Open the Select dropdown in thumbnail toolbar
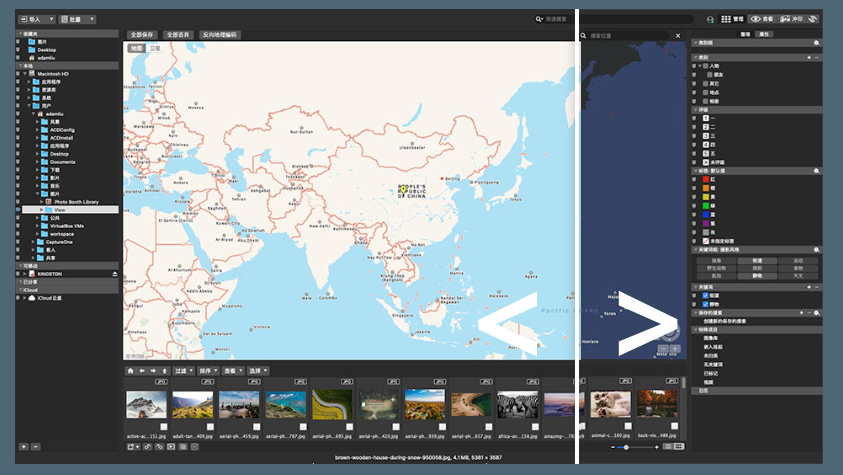 258,371
